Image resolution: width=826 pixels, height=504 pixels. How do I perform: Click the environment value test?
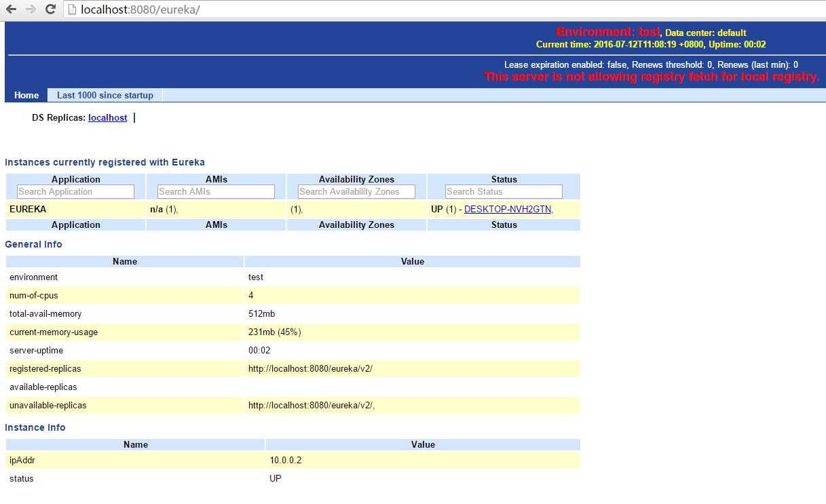pyautogui.click(x=256, y=277)
